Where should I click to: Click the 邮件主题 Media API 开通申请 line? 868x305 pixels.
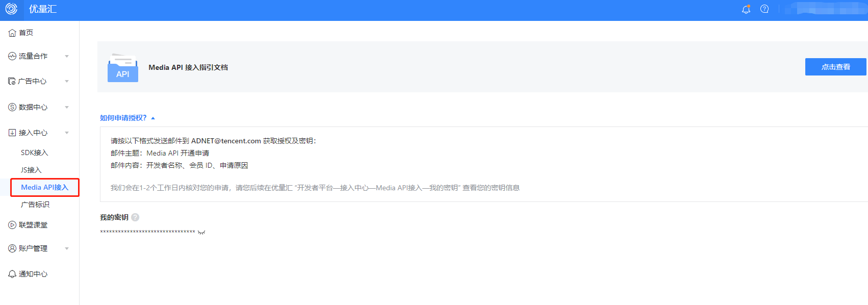pyautogui.click(x=160, y=153)
